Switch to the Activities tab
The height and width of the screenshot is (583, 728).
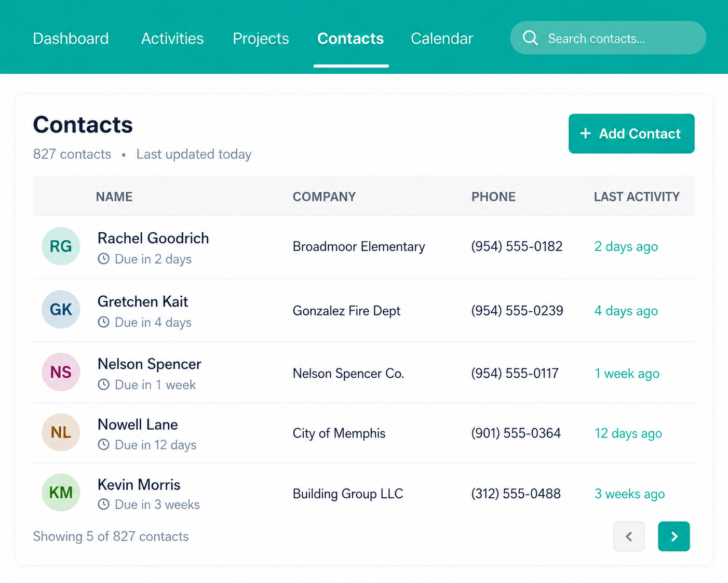pos(172,38)
